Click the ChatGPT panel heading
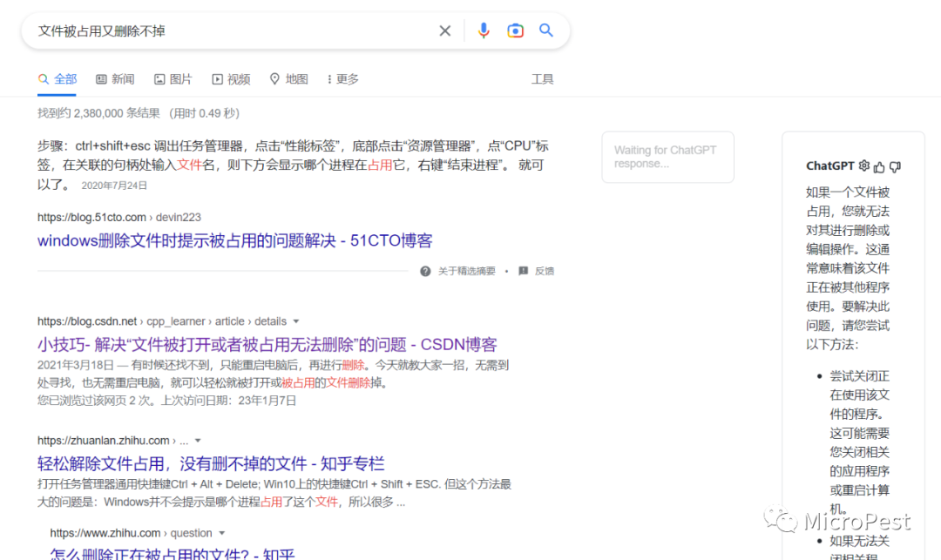 coord(830,166)
